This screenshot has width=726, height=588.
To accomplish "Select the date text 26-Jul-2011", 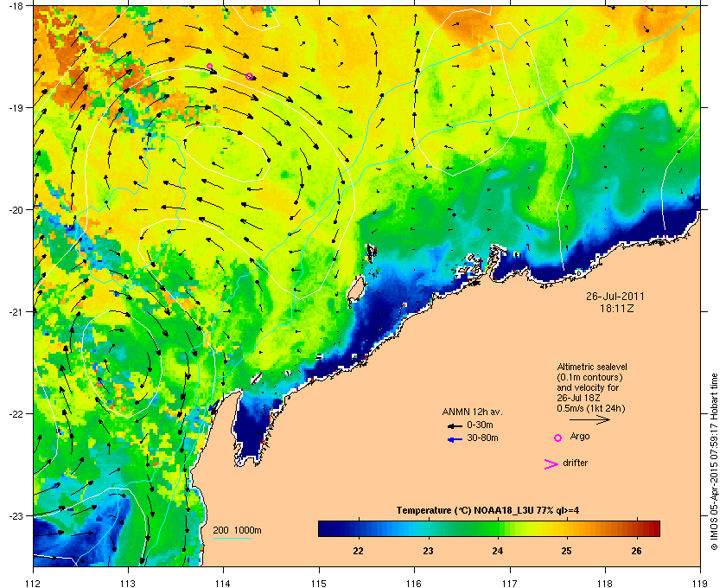I will (x=615, y=296).
